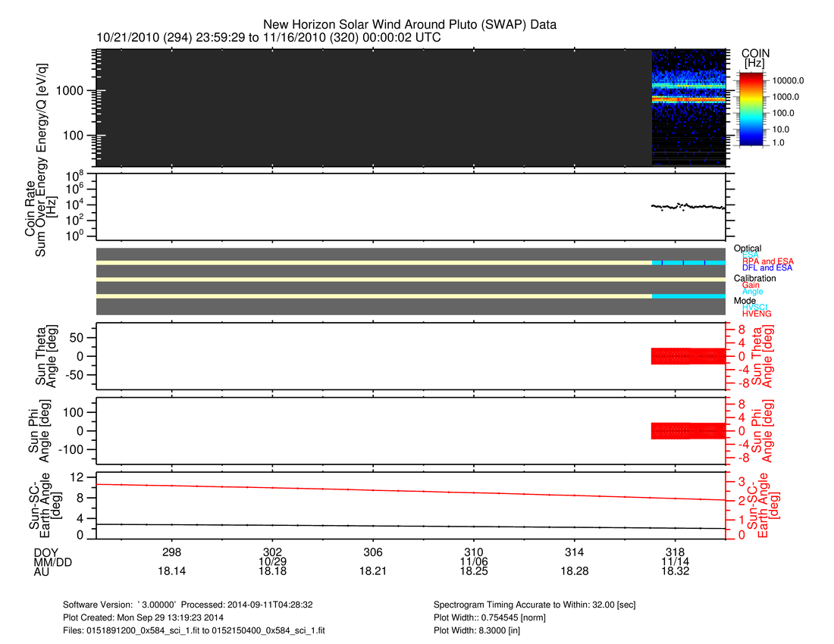This screenshot has height=644, width=834.
Task: Click the red block in Sun Phi panel
Action: click(688, 430)
